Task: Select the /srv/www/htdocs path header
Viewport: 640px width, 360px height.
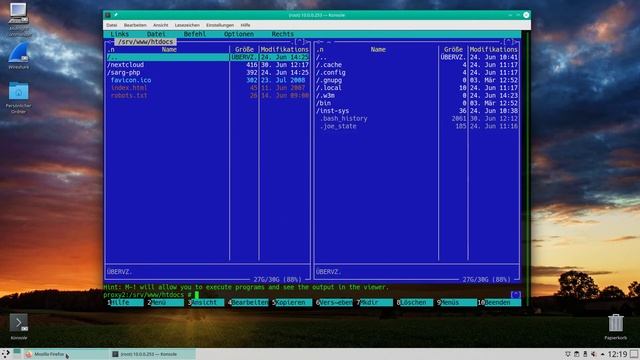Action: 146,42
